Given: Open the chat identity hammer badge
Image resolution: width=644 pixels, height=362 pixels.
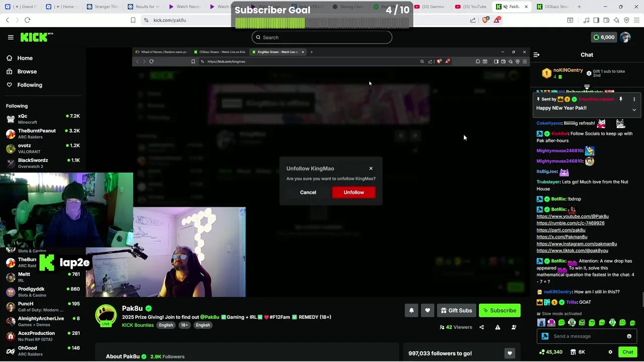Looking at the screenshot, I should (545, 336).
